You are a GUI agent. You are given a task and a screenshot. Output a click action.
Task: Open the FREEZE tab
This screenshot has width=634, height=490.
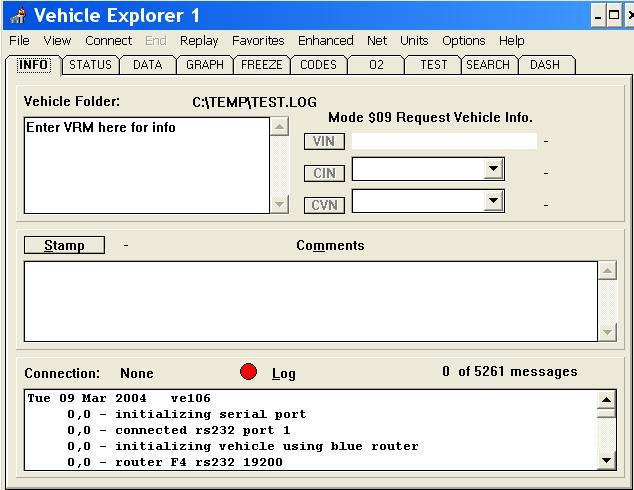pyautogui.click(x=261, y=65)
